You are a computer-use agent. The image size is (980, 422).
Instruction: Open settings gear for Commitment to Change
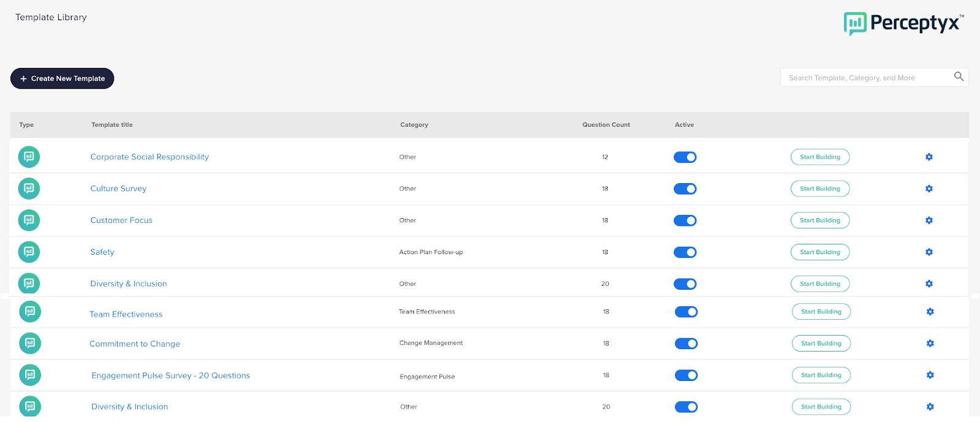[930, 344]
